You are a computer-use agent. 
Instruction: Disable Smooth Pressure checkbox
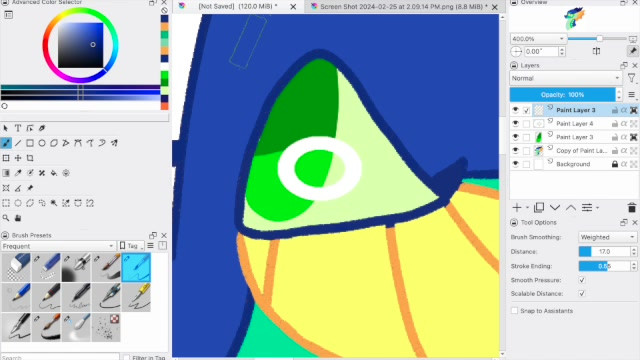click(582, 280)
